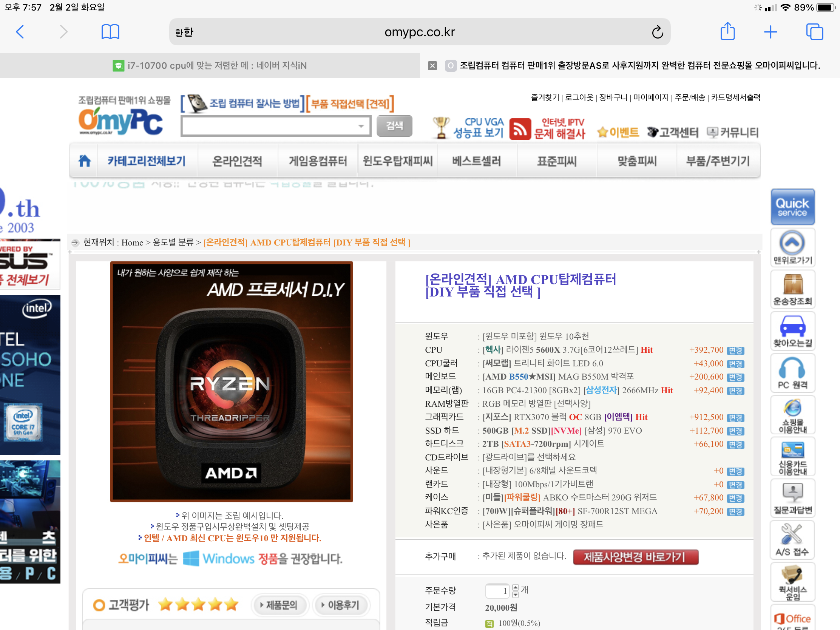The width and height of the screenshot is (840, 630).
Task: Open 부품 직접선택 [견적] link
Action: click(x=350, y=103)
